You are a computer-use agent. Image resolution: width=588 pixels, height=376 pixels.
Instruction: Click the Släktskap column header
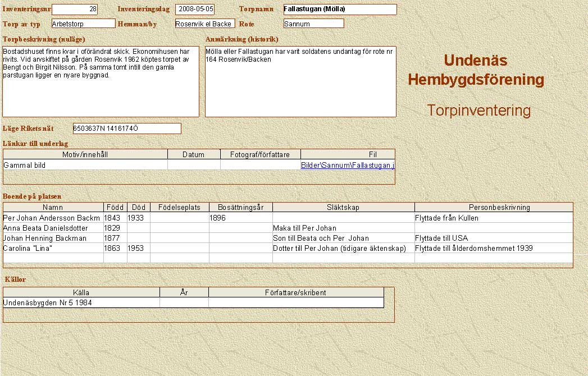pyautogui.click(x=343, y=207)
